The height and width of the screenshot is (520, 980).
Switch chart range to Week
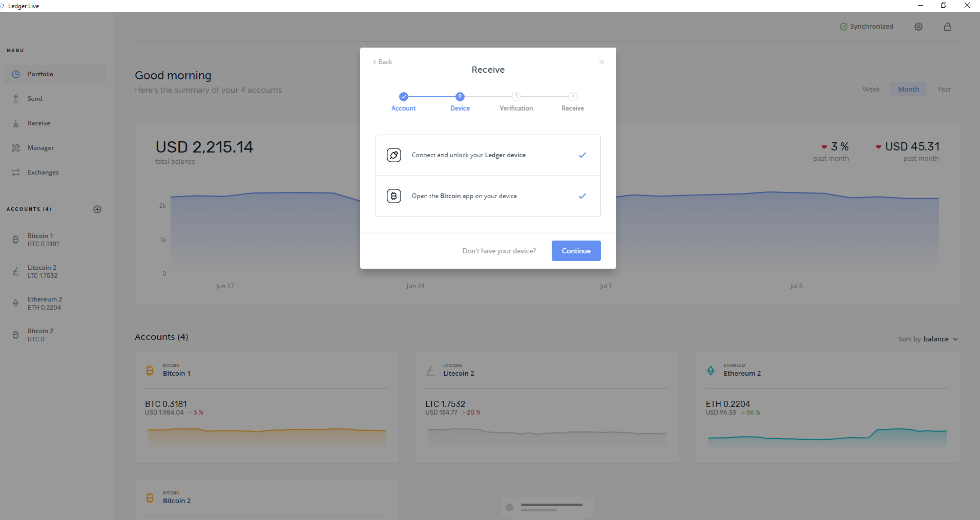871,89
